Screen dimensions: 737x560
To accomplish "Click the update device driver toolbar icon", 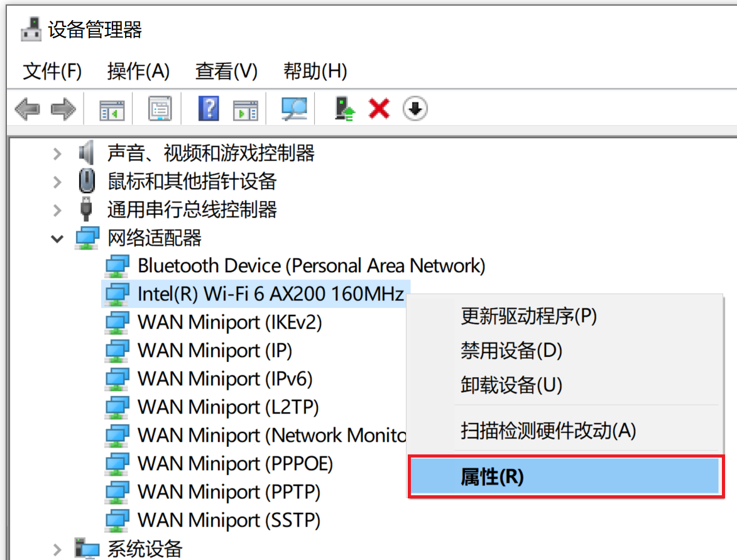I will [x=344, y=109].
